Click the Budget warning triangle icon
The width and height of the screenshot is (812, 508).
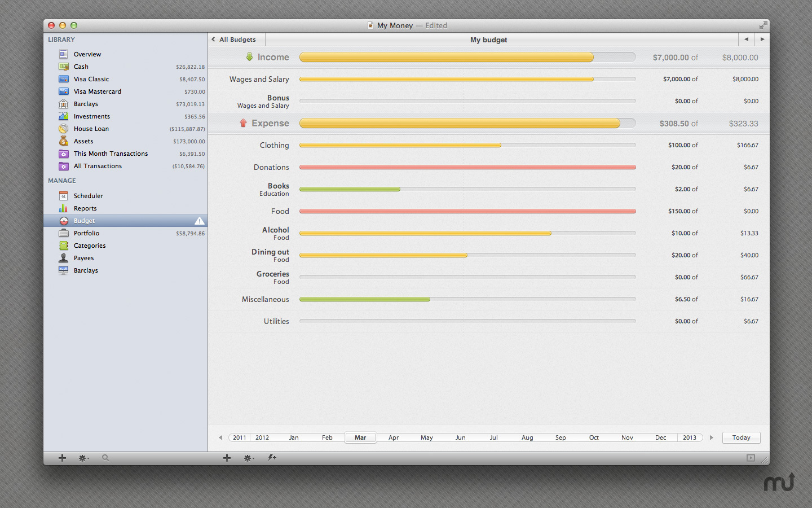(x=199, y=221)
